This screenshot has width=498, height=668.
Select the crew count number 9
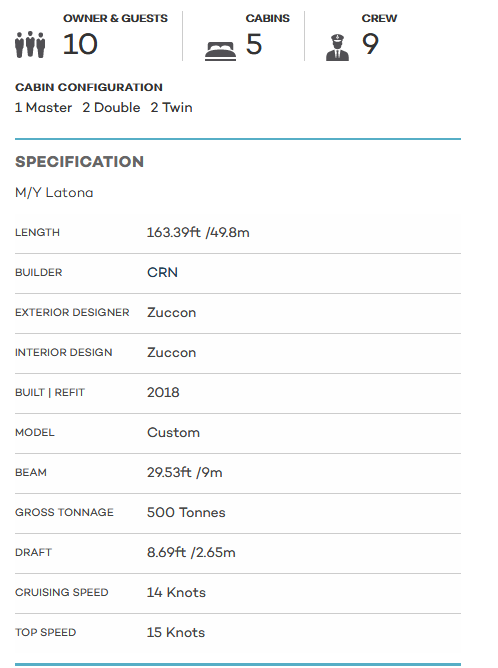pos(370,44)
